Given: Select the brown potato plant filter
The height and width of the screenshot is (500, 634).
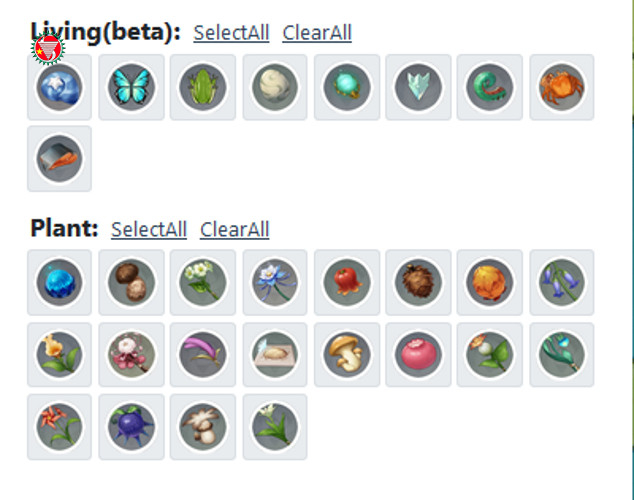Looking at the screenshot, I should pos(131,283).
